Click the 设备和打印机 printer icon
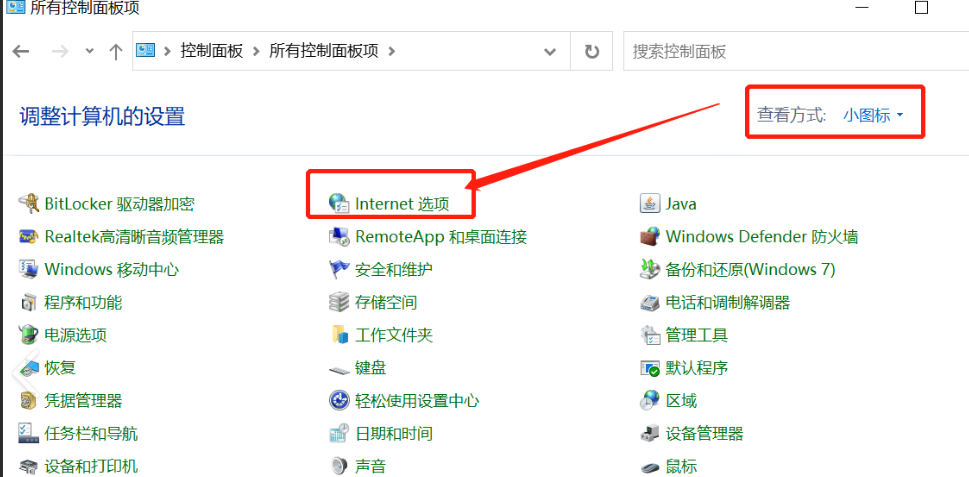The width and height of the screenshot is (969, 477). (x=29, y=466)
